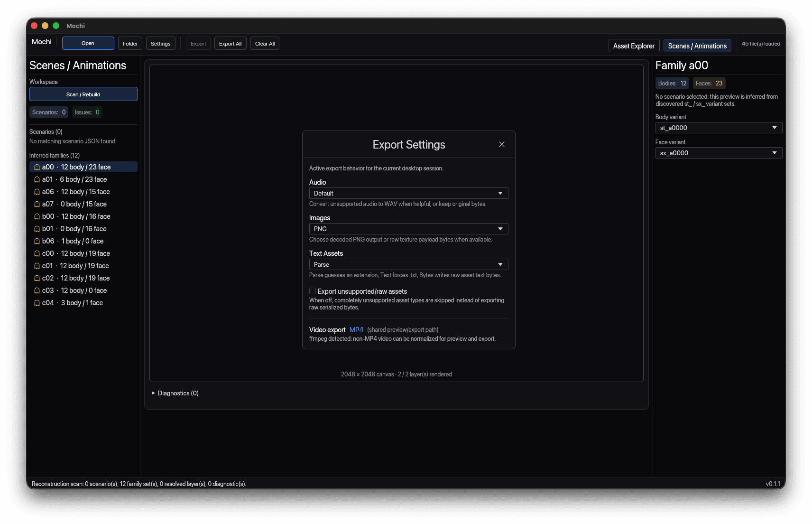Click the b01 family icon

[x=37, y=229]
